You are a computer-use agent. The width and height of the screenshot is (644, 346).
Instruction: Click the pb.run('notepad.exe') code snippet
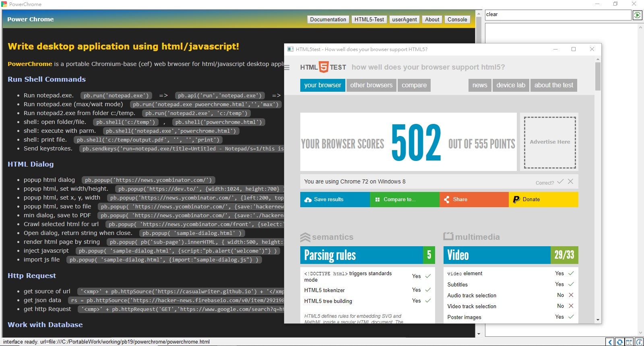point(116,96)
